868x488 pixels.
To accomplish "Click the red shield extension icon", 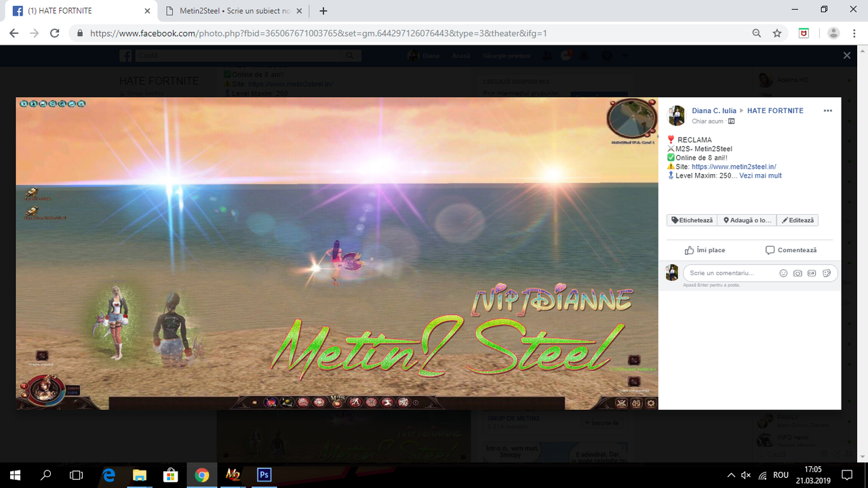I will click(804, 33).
